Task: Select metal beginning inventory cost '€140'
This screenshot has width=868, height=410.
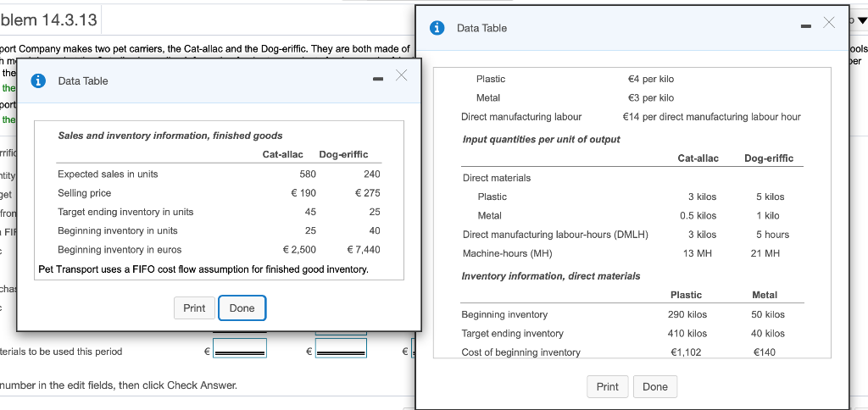Action: (x=765, y=352)
